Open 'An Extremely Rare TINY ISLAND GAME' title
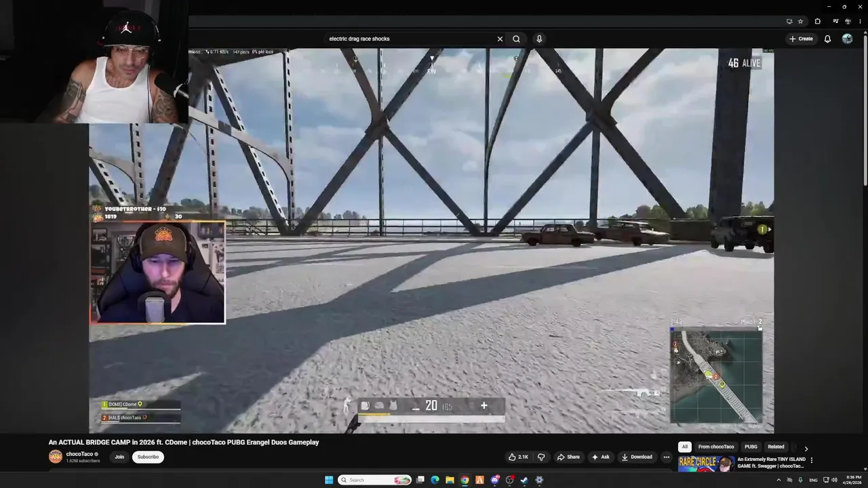Viewport: 868px width, 488px height. 772,462
